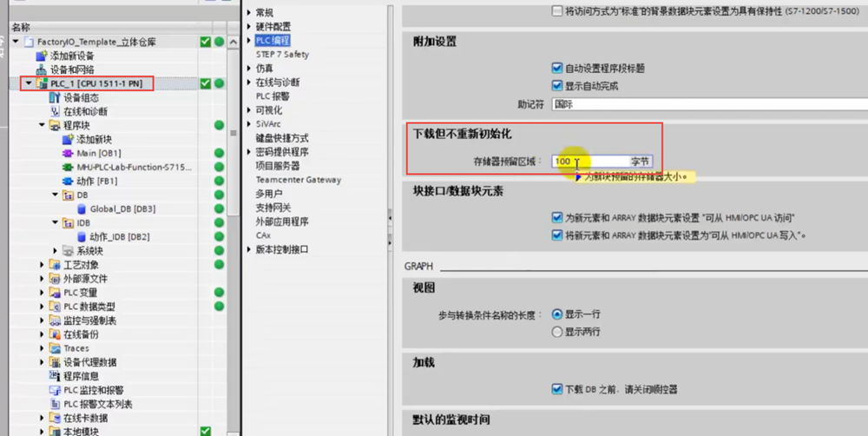Open the Main [OB1] block icon

68,153
